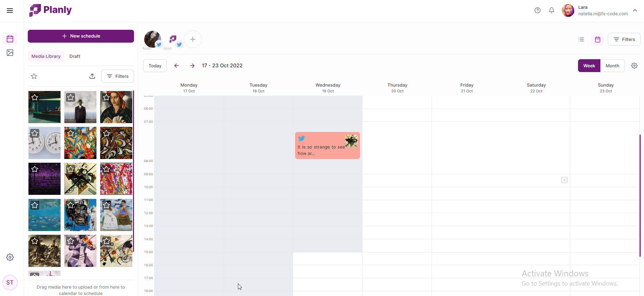The image size is (644, 296).
Task: Select Month view
Action: (x=613, y=66)
